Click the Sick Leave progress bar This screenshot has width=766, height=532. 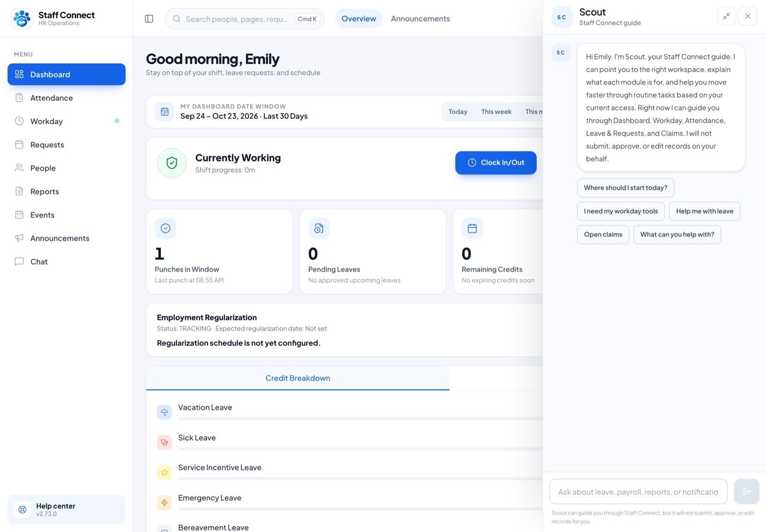click(x=360, y=449)
